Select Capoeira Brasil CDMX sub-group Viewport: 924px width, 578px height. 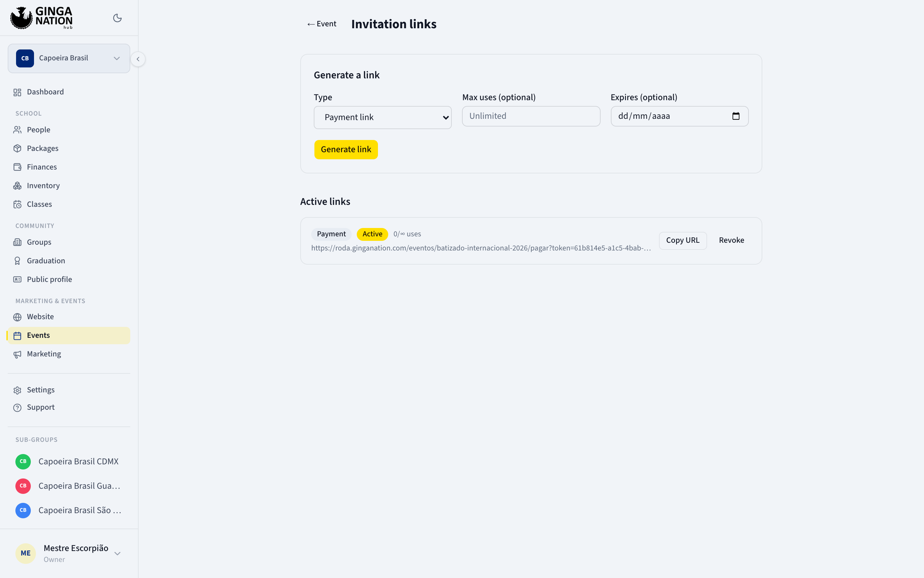[x=69, y=461]
